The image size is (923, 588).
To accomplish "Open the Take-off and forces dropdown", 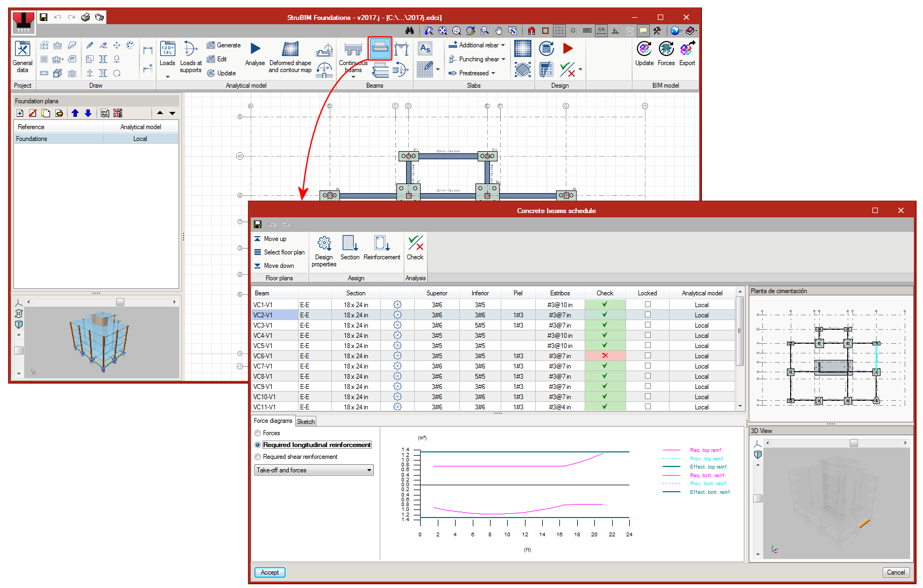I will (314, 470).
